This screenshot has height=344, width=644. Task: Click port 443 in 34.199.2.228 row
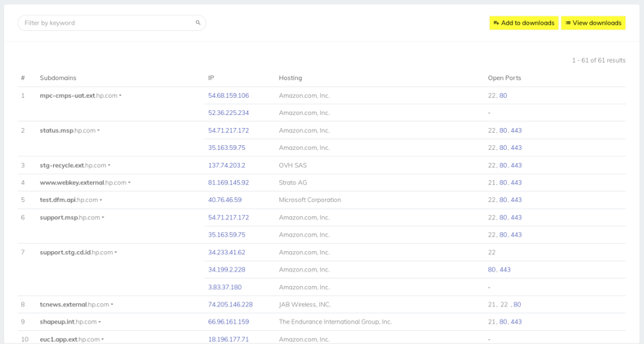pos(505,270)
